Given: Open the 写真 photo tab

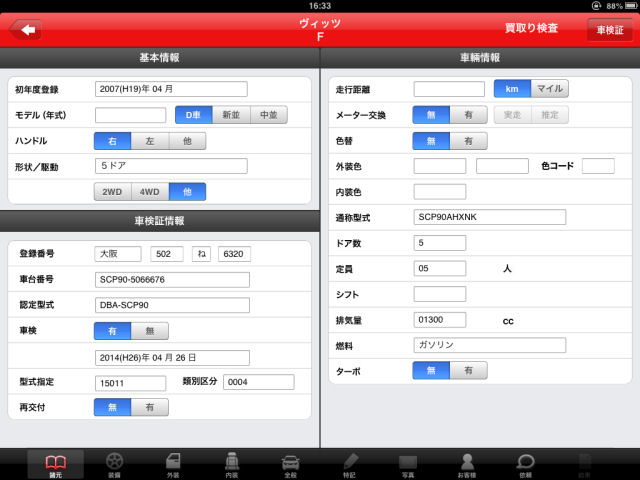Looking at the screenshot, I should tap(408, 465).
